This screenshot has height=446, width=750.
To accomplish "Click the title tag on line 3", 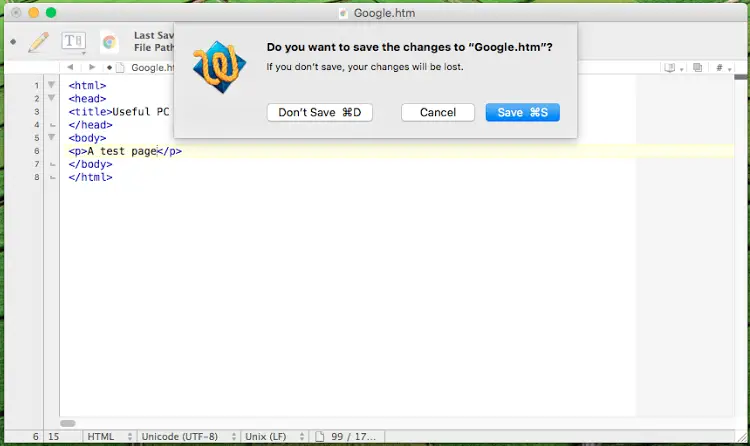I will pyautogui.click(x=90, y=112).
